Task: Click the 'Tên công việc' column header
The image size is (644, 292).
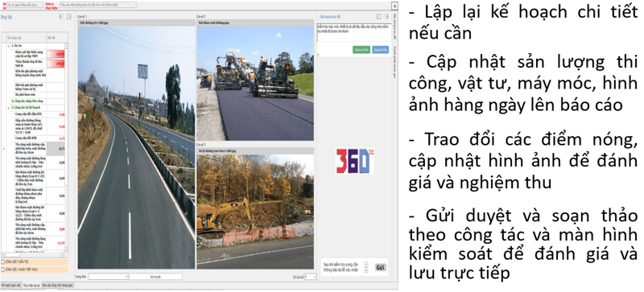Action: (26, 37)
